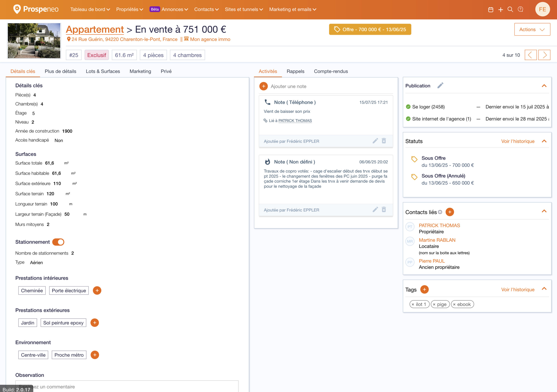Image resolution: width=557 pixels, height=392 pixels.
Task: Add a note with the orange plus
Action: (x=263, y=86)
